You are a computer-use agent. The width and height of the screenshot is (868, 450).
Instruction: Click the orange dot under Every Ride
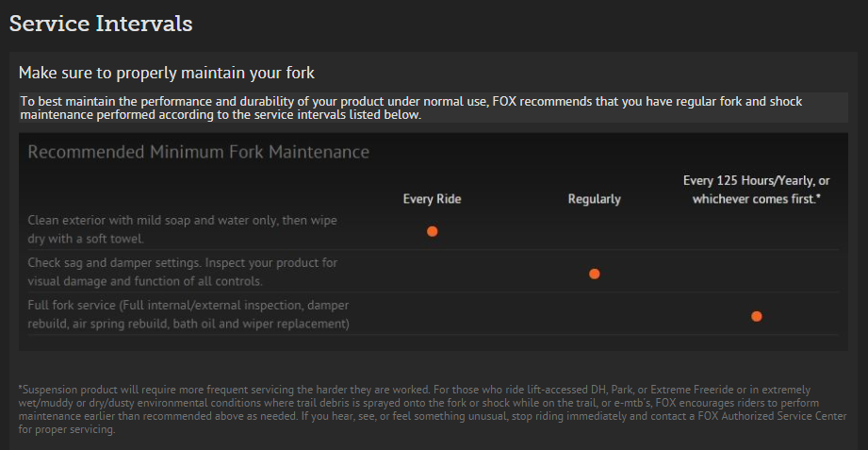433,231
